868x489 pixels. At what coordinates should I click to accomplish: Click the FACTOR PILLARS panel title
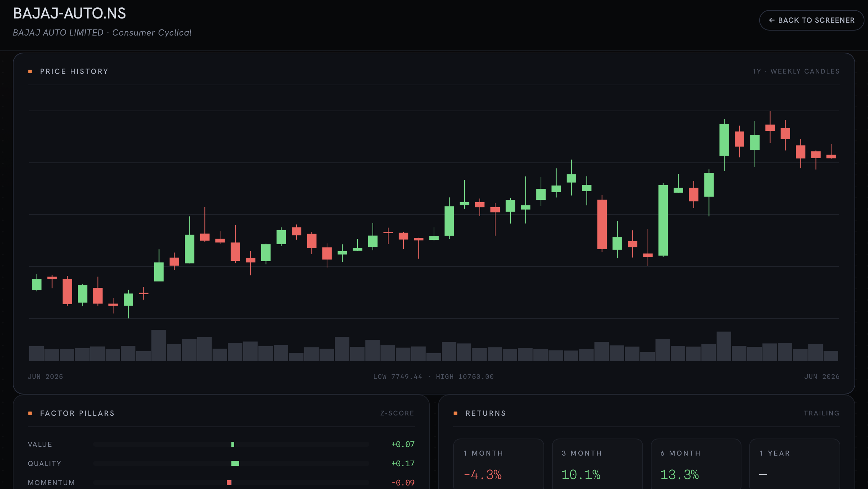click(x=77, y=413)
